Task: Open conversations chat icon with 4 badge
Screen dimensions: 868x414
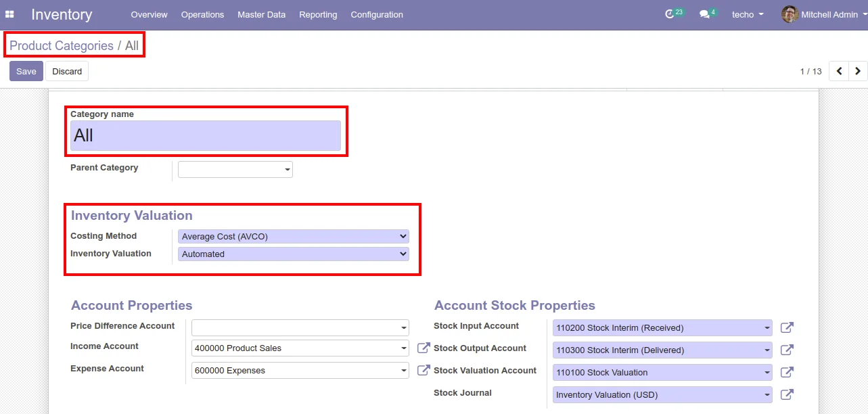Action: [704, 14]
